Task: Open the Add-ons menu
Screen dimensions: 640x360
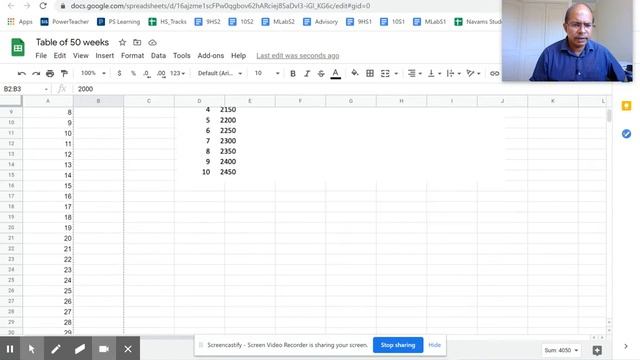Action: [211, 56]
